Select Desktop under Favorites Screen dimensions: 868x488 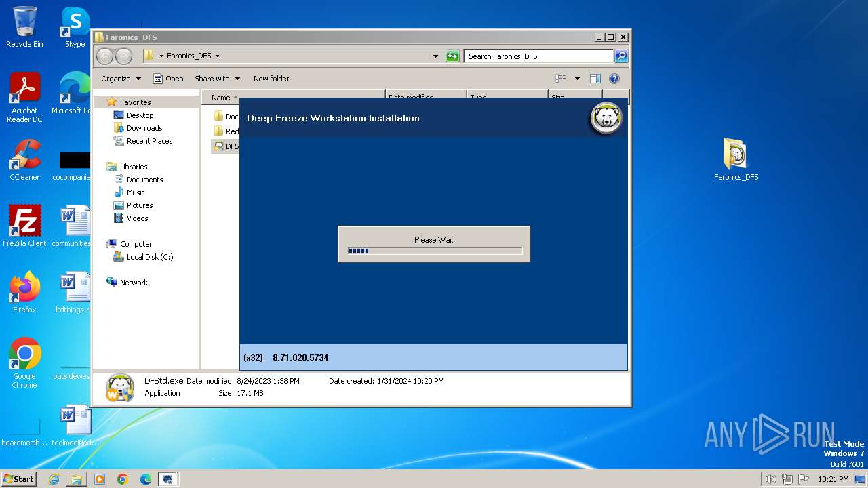coord(140,115)
